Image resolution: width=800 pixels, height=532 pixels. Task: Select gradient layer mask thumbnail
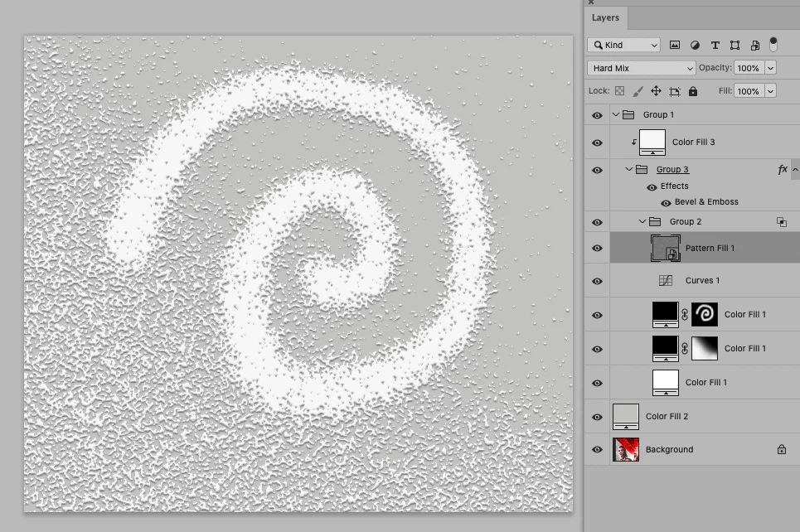click(x=705, y=348)
